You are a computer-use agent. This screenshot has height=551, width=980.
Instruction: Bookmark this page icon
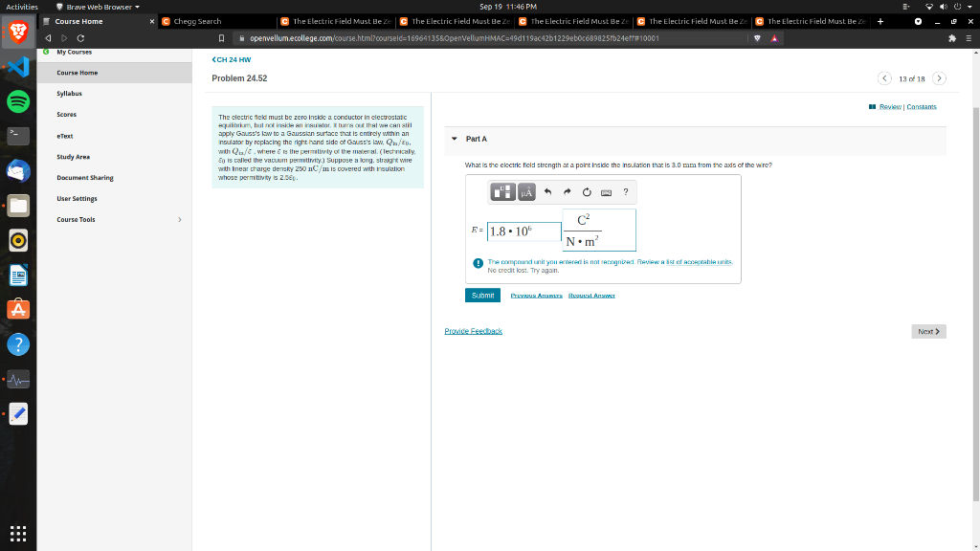[x=221, y=38]
